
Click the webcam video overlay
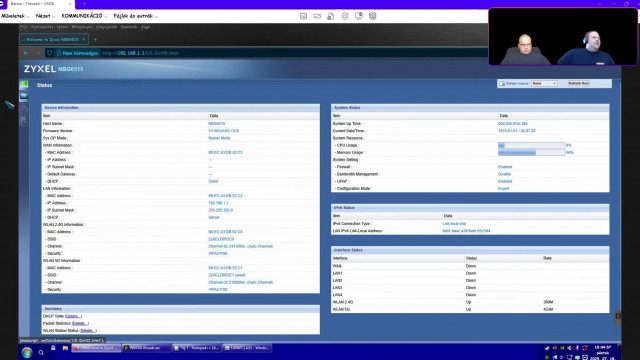563,36
